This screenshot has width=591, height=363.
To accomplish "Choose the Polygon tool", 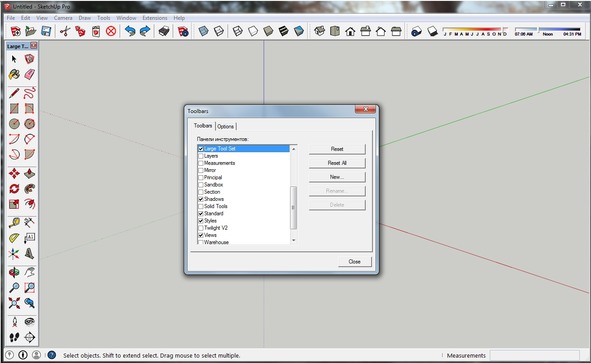I will [x=29, y=124].
